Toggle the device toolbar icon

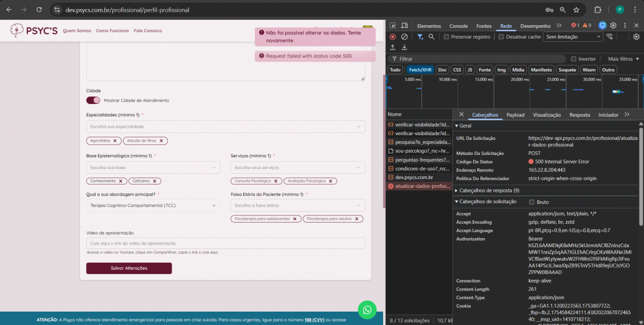404,26
